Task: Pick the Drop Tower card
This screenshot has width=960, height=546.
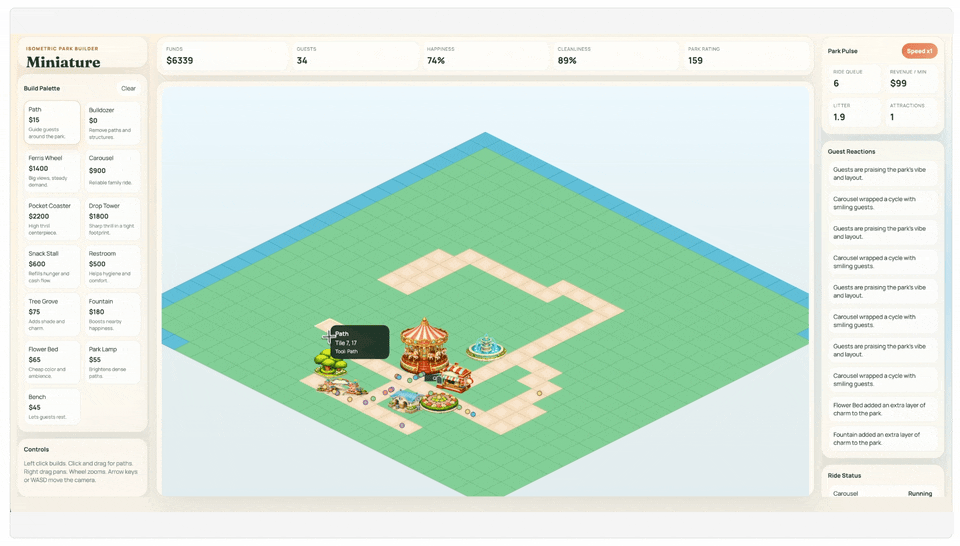Action: 112,219
